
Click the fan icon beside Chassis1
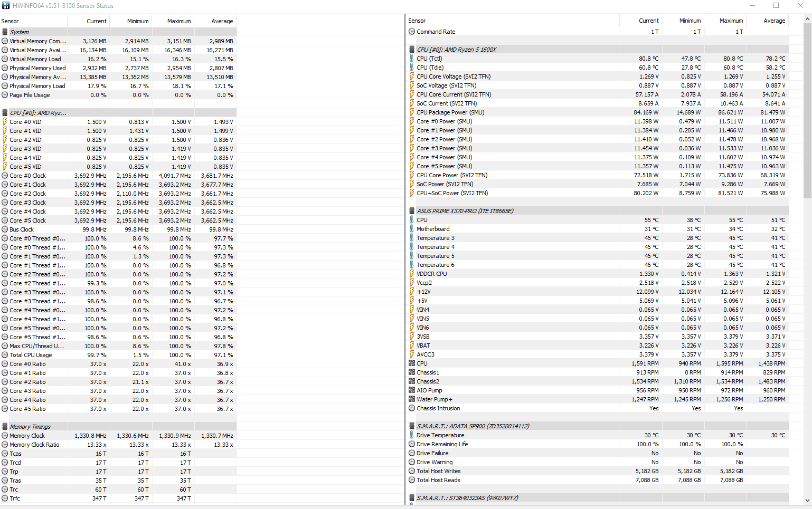click(x=412, y=372)
